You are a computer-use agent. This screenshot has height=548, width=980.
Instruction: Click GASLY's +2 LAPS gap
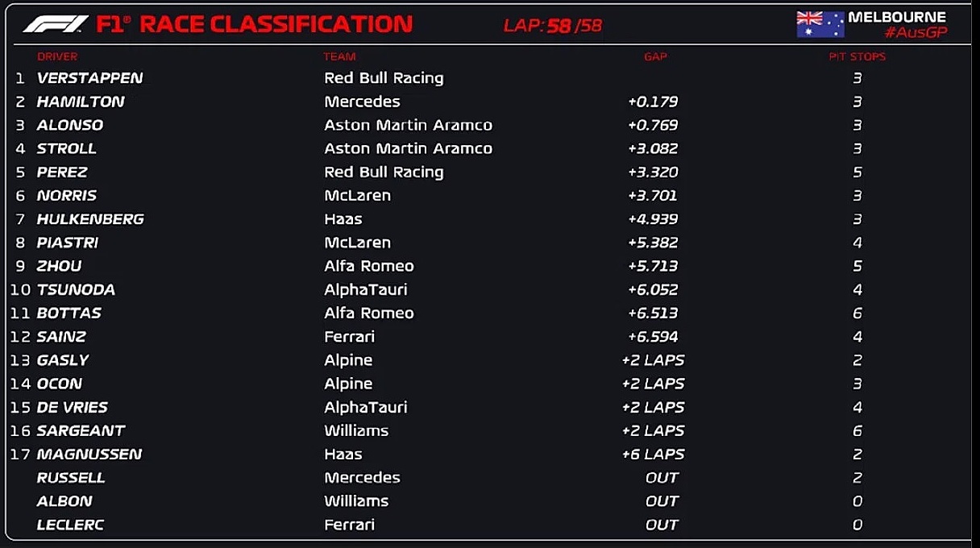(653, 360)
